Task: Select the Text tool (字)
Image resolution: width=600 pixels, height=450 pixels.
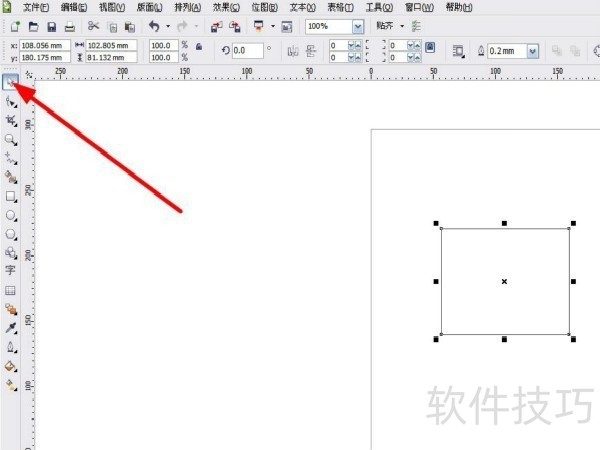Action: (x=10, y=270)
